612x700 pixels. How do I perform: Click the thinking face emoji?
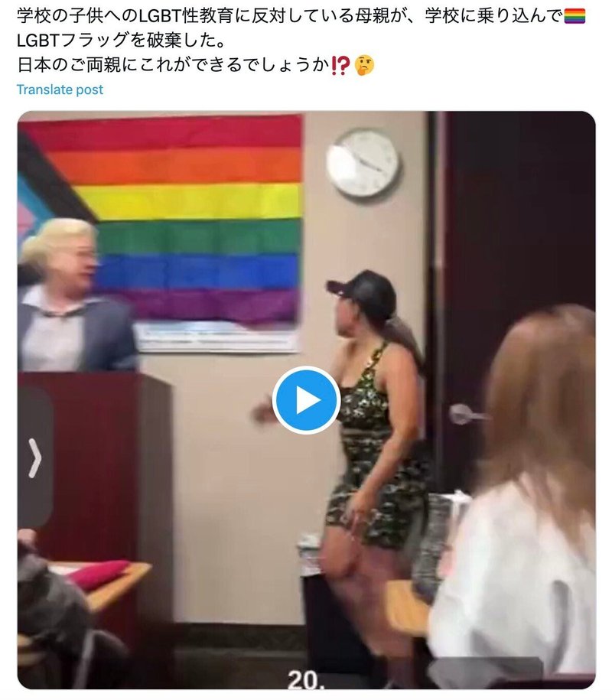(x=364, y=65)
